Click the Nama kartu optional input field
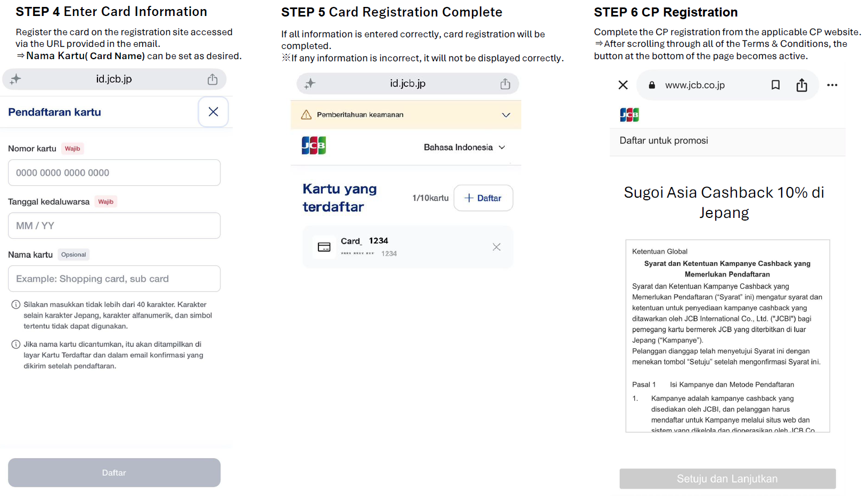This screenshot has width=868, height=496. click(114, 279)
